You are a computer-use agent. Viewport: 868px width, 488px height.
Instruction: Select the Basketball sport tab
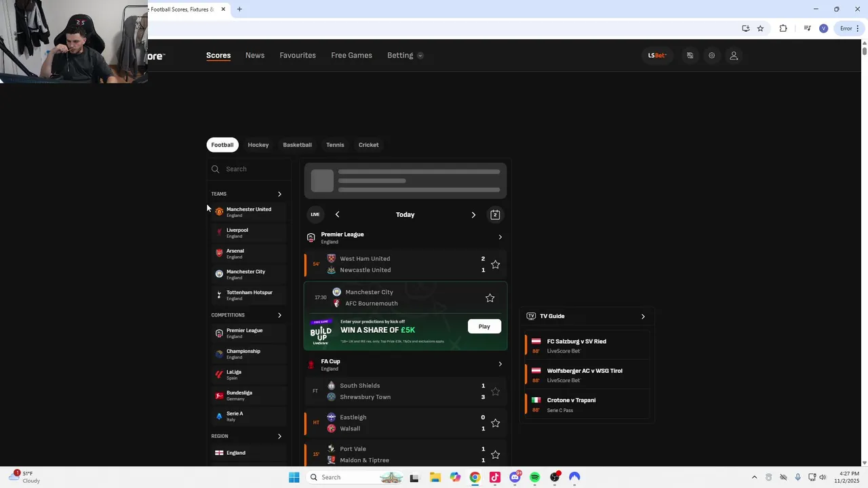coord(297,144)
